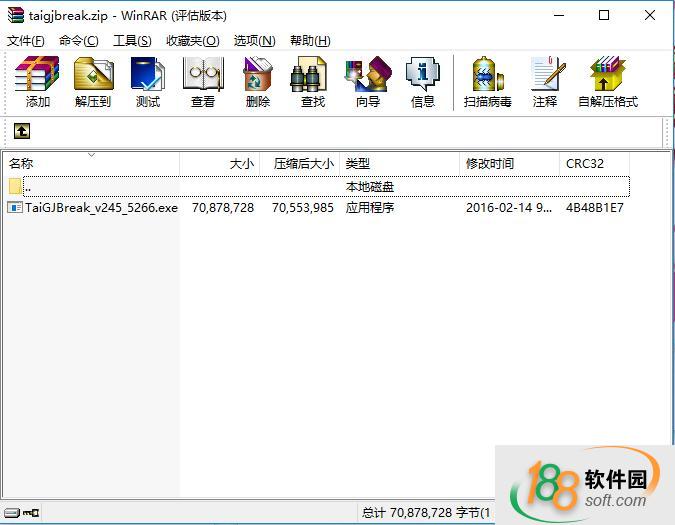675x525 pixels.
Task: Run the 测试 (Test) archive tool
Action: 148,82
